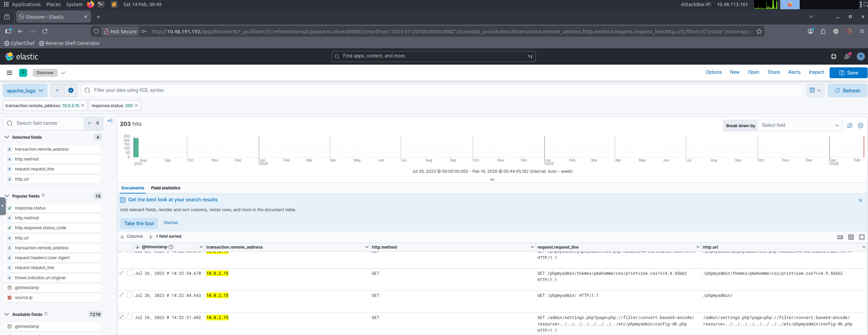Toggle full screen document table icon
868x335 pixels.
(862, 237)
